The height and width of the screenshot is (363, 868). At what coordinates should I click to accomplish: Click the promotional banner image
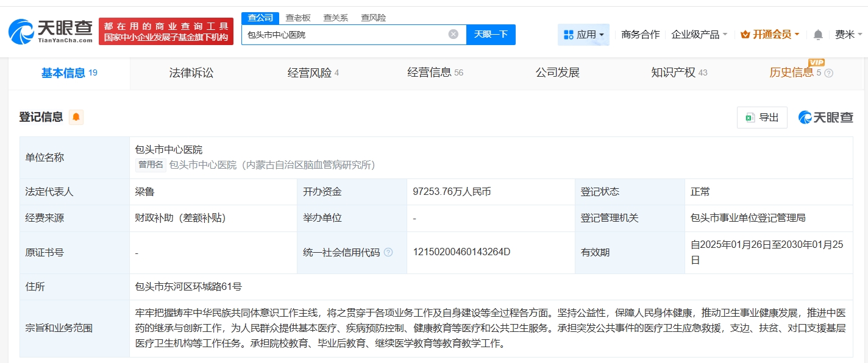pos(166,32)
